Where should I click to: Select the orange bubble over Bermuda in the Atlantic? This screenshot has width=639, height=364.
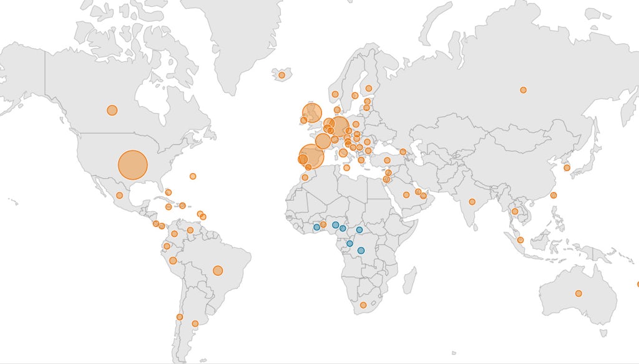(193, 176)
